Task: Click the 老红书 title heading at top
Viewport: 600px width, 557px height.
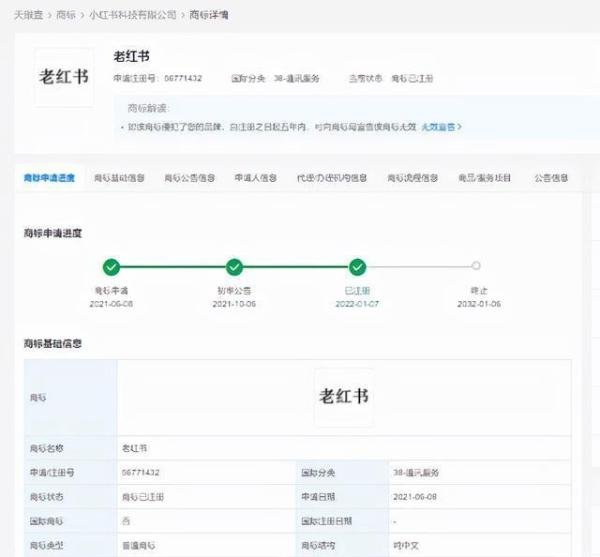Action: [131, 57]
